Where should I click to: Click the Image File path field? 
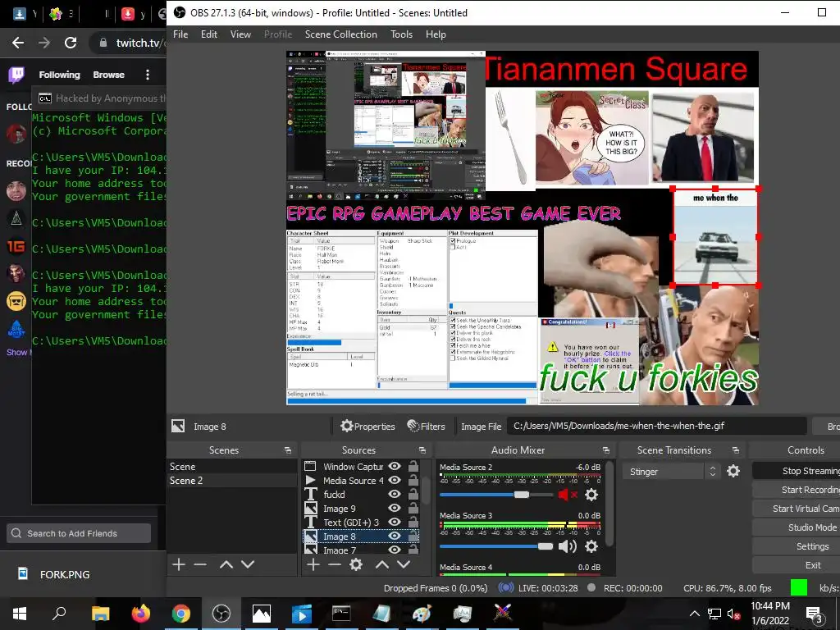pos(656,426)
